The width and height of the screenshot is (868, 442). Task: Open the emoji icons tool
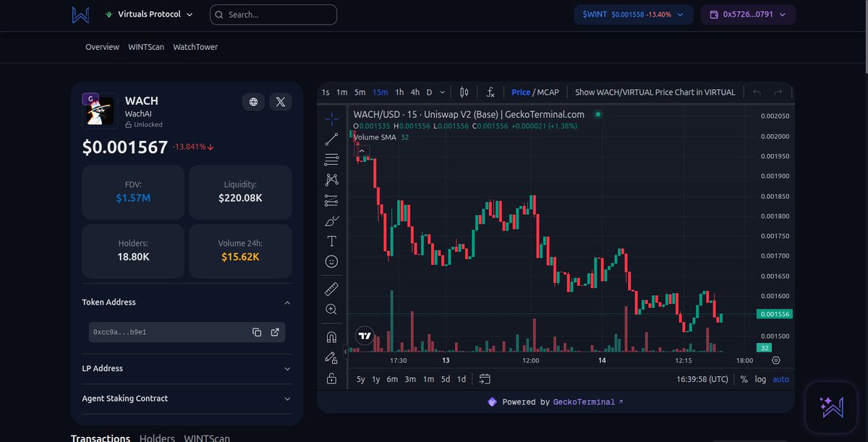pos(331,261)
